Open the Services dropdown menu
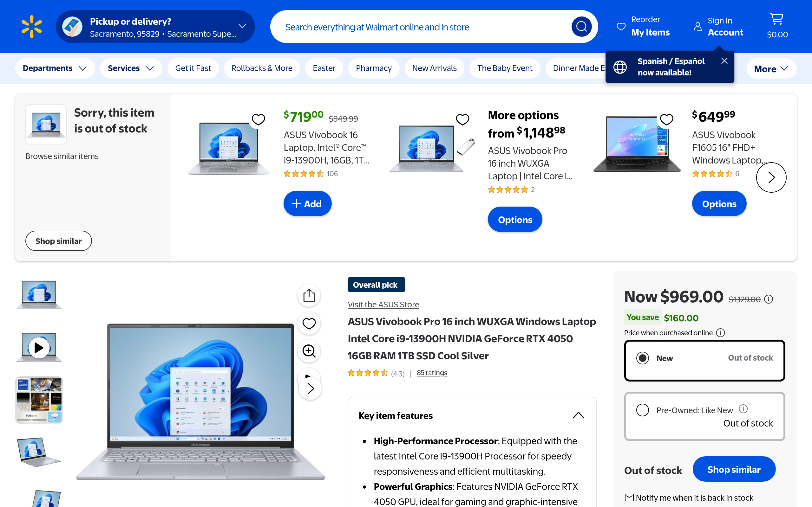Viewport: 812px width, 507px height. click(x=131, y=68)
